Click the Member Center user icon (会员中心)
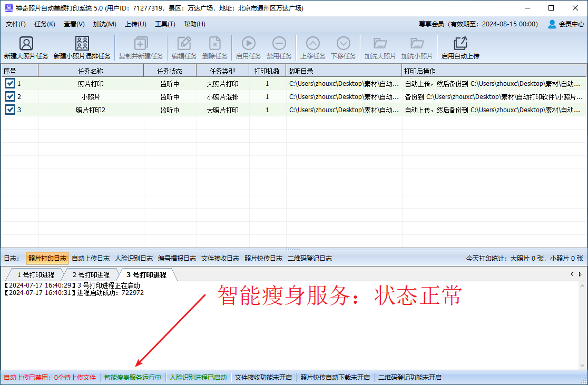The width and height of the screenshot is (588, 385). tap(552, 24)
